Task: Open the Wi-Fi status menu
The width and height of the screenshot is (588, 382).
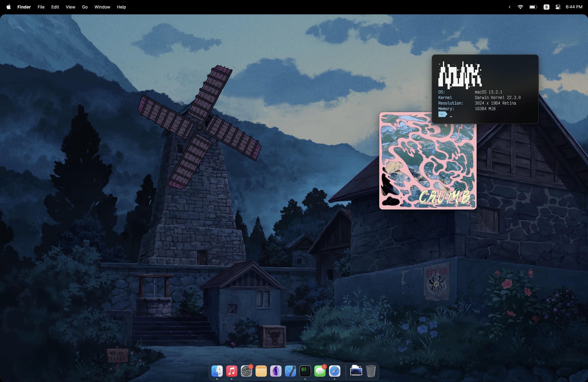Action: 520,7
